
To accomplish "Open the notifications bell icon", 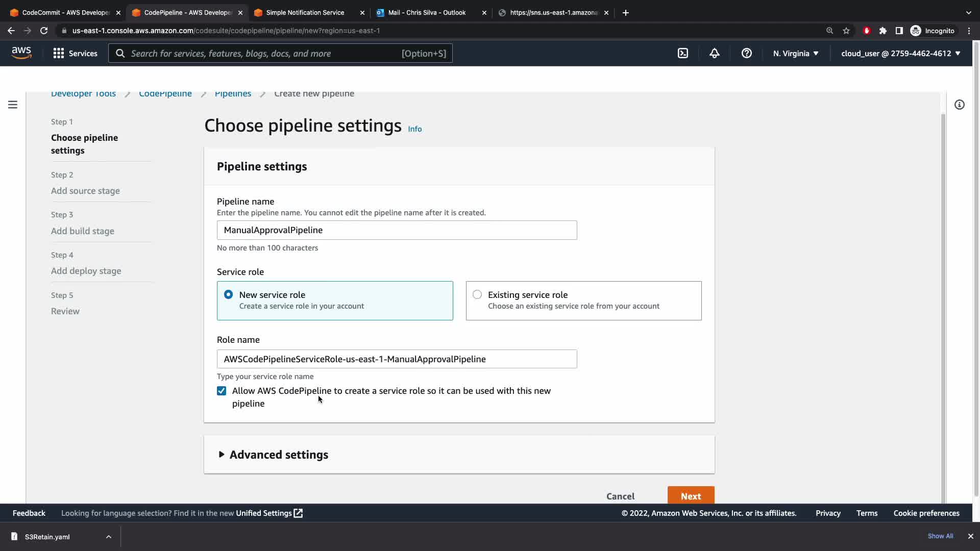I will pyautogui.click(x=715, y=53).
